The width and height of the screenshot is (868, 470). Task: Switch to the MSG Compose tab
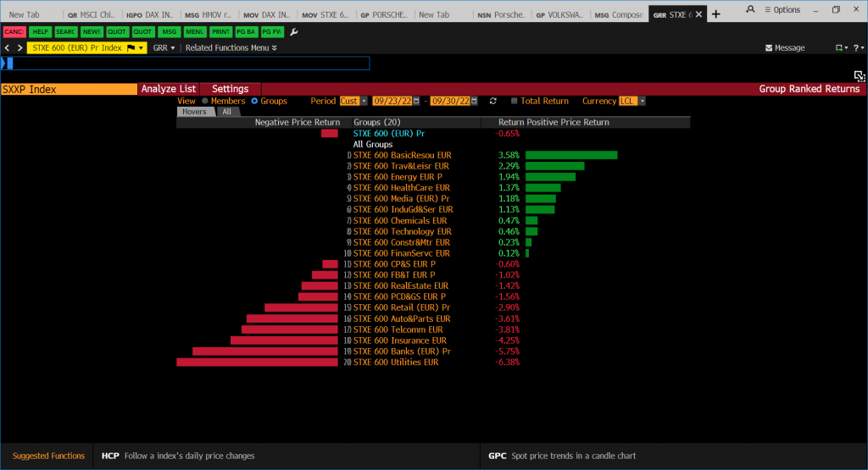pyautogui.click(x=618, y=15)
